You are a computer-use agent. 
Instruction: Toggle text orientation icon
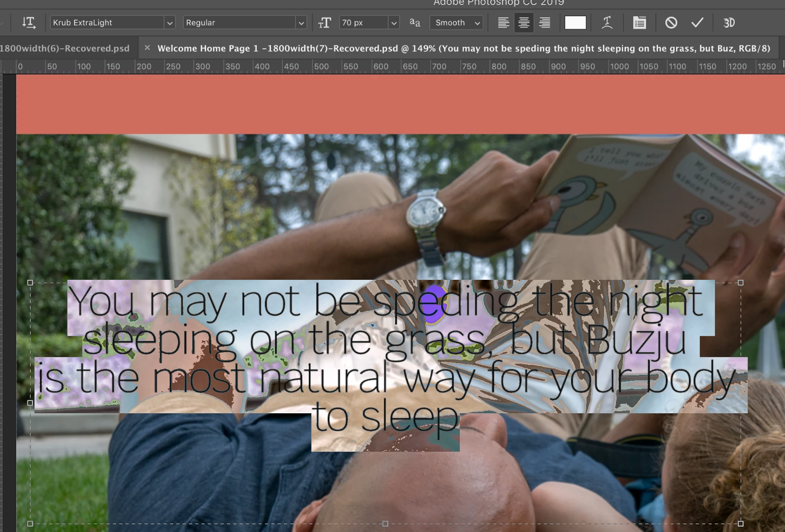coord(29,23)
